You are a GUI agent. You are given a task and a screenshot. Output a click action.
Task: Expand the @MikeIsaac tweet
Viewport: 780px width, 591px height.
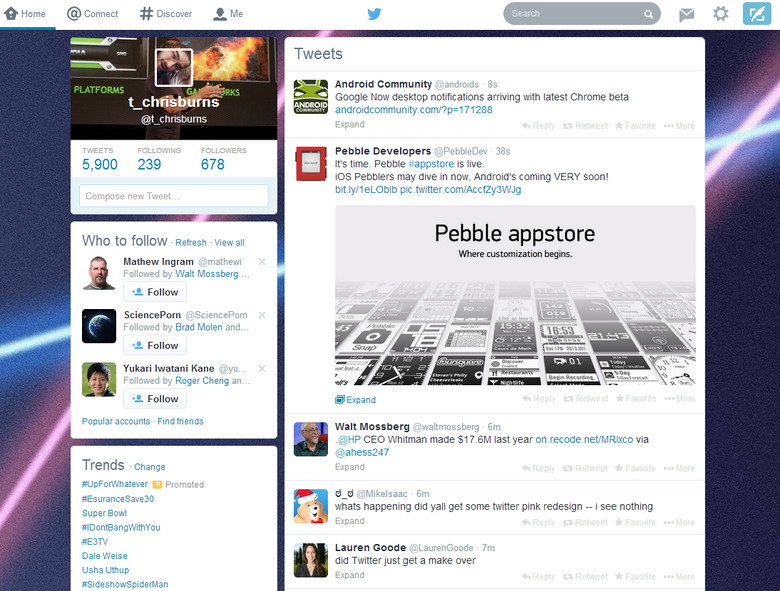pos(350,521)
